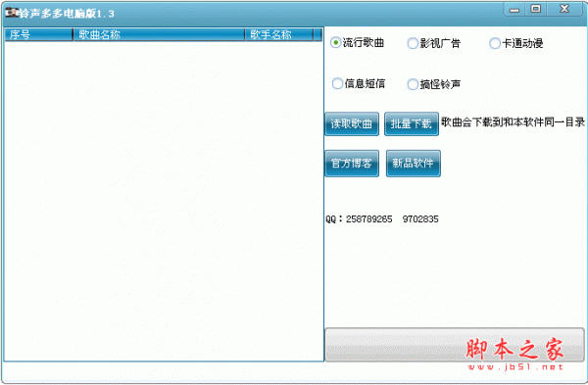Select the 流行歌曲 radio button

pyautogui.click(x=357, y=43)
